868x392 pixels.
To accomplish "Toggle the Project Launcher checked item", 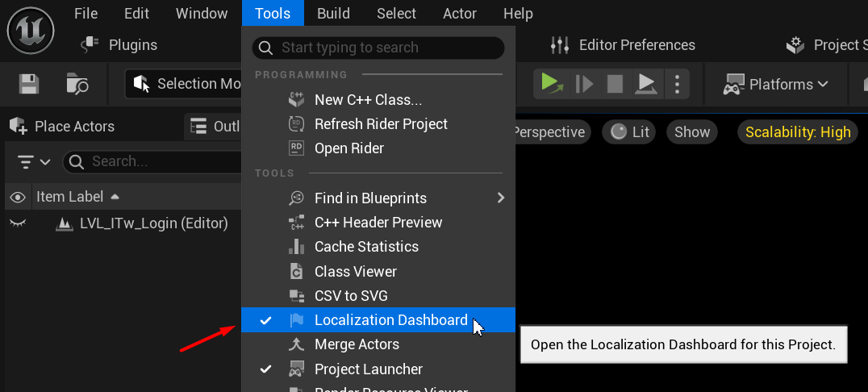I will (368, 369).
